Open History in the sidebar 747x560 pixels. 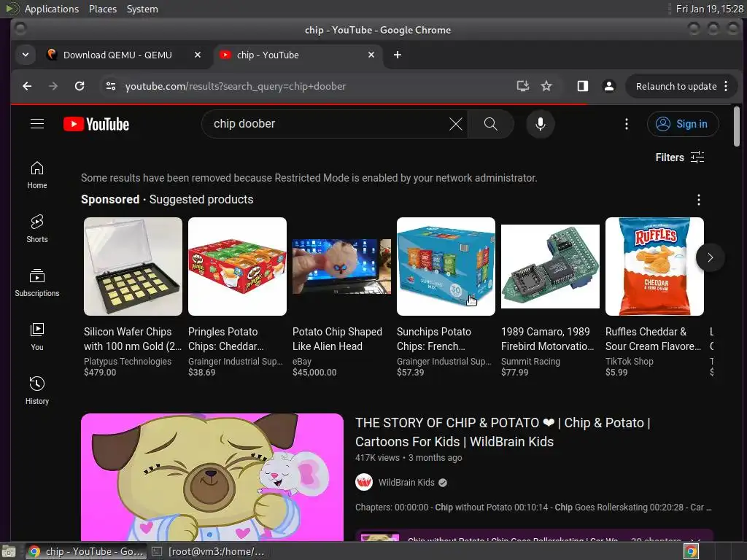pos(37,391)
